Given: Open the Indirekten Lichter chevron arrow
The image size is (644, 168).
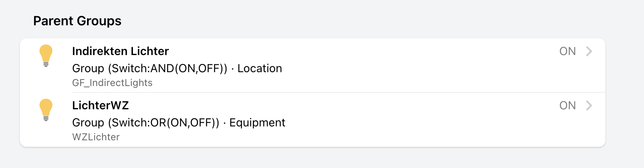Looking at the screenshot, I should coord(589,51).
